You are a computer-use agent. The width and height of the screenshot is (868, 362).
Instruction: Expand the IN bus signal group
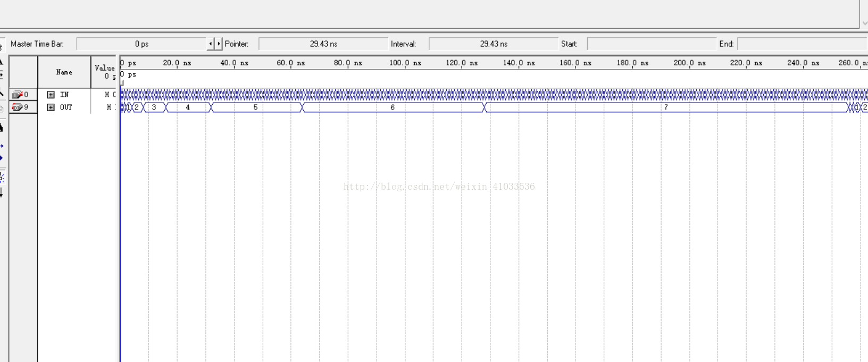(x=51, y=95)
